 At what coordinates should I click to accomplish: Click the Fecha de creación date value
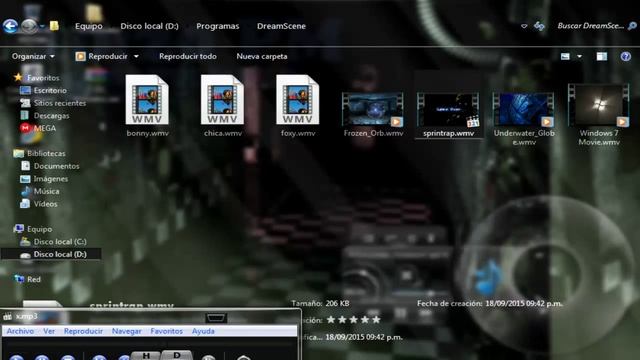point(524,303)
